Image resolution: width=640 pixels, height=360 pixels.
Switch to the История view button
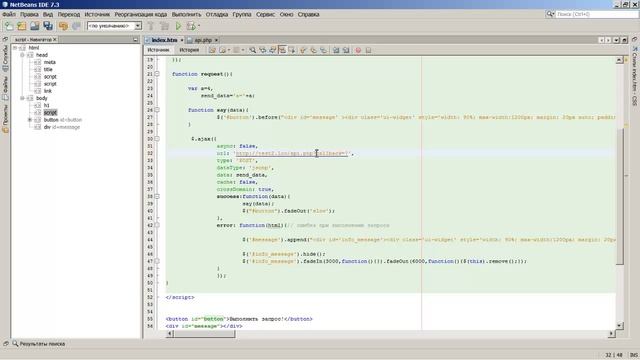click(189, 50)
